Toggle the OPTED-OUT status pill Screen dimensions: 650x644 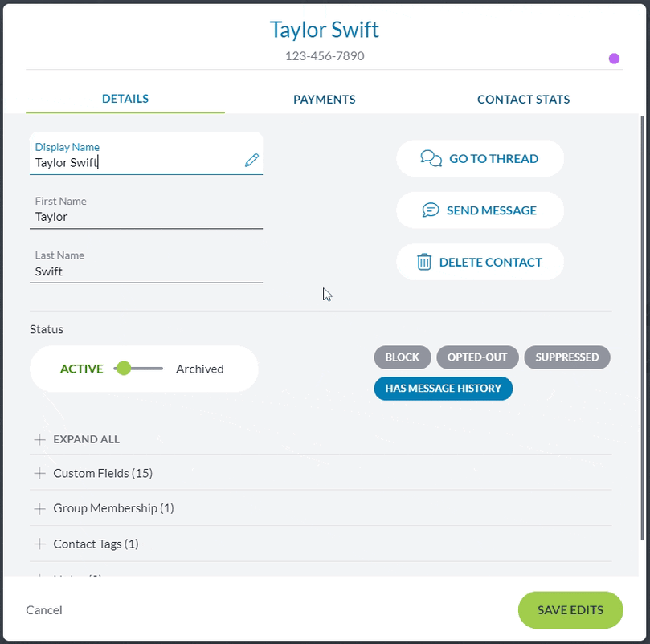click(477, 357)
